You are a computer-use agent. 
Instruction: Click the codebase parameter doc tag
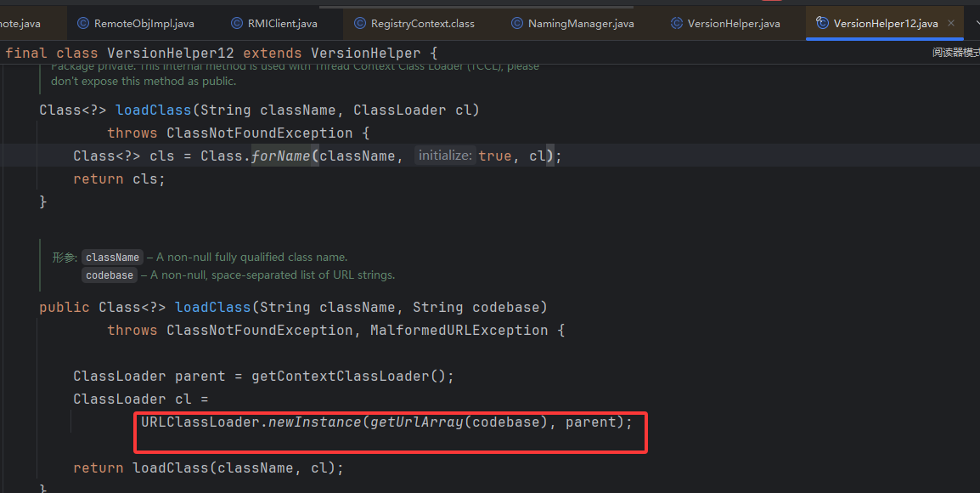(110, 275)
